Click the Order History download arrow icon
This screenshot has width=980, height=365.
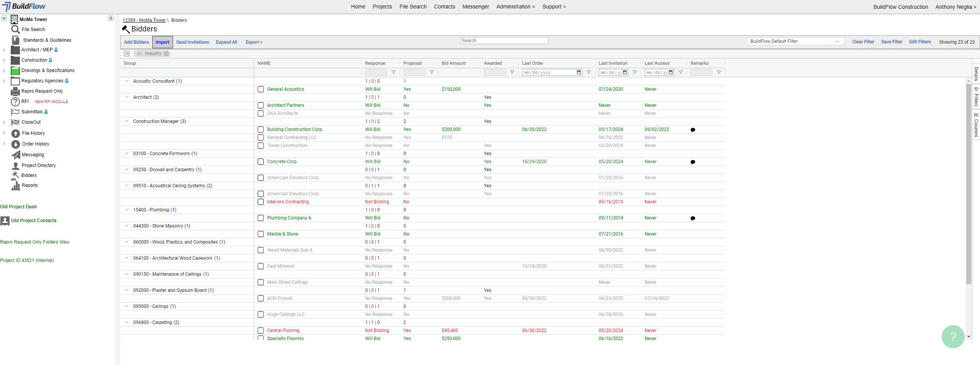pos(16,144)
